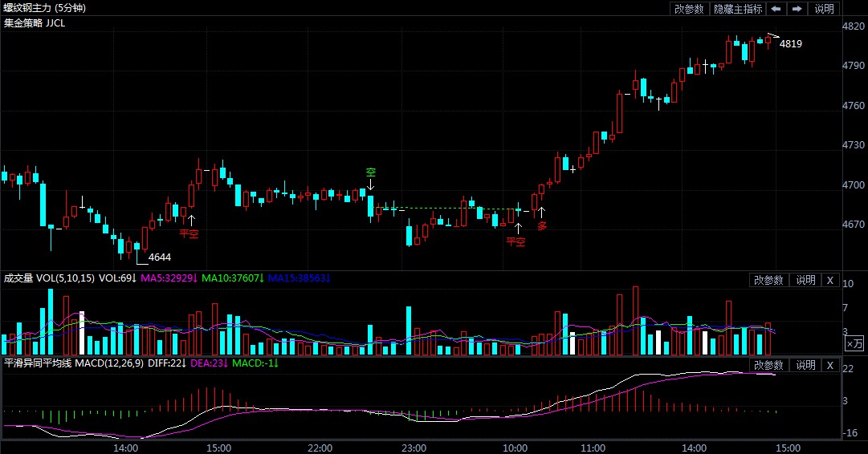Click the red 多 long signal marker

point(542,225)
